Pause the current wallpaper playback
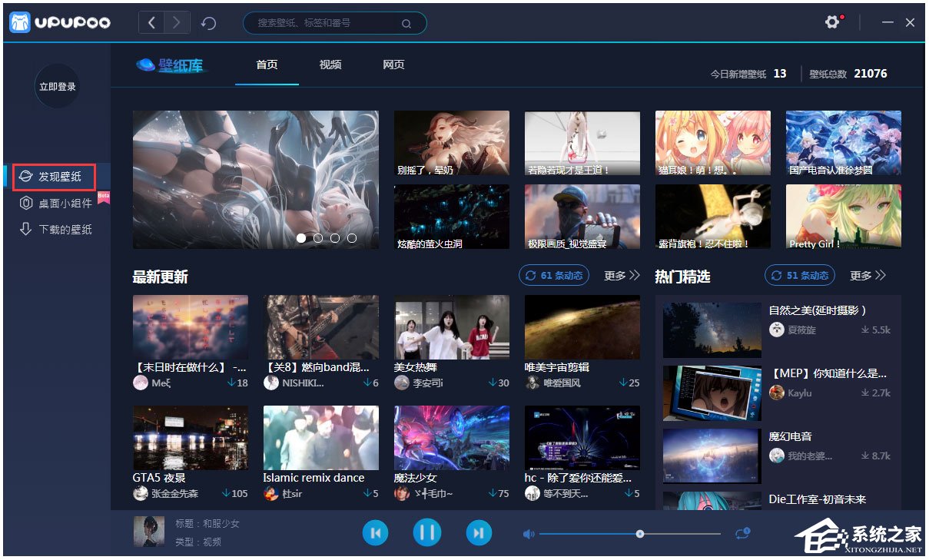 (427, 532)
